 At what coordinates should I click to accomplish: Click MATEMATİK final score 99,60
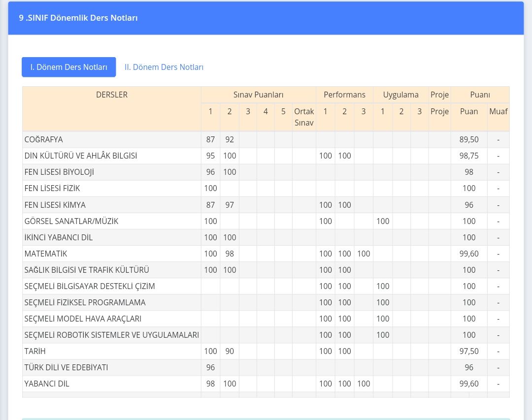coord(469,254)
